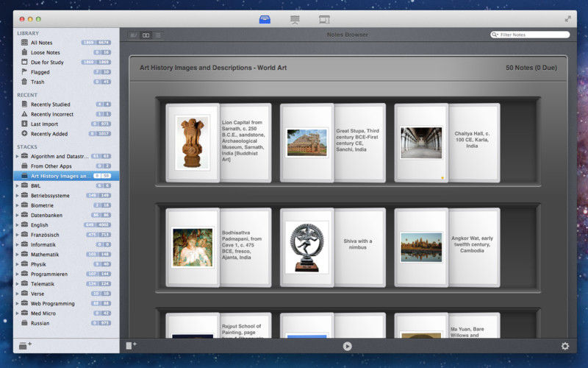Open settings gear in bottom bar

pos(564,346)
